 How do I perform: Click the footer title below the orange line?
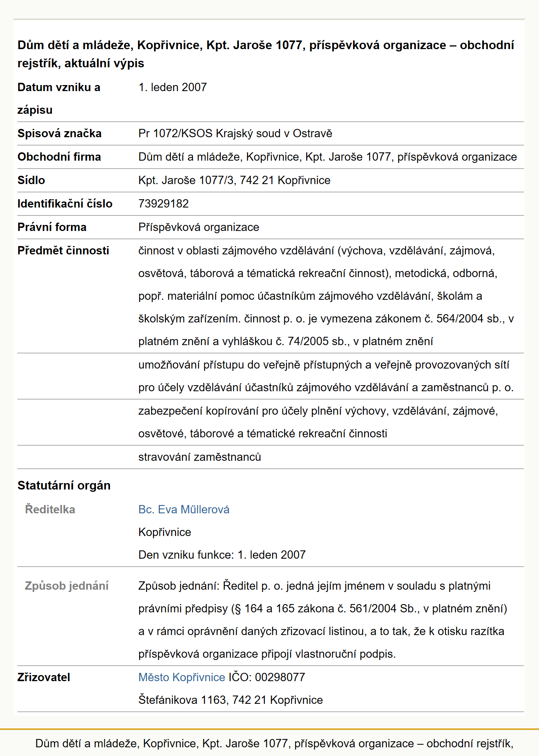pyautogui.click(x=274, y=744)
